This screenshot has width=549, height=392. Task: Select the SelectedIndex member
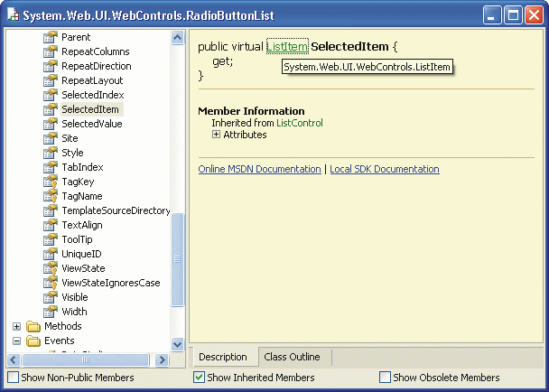[x=93, y=95]
